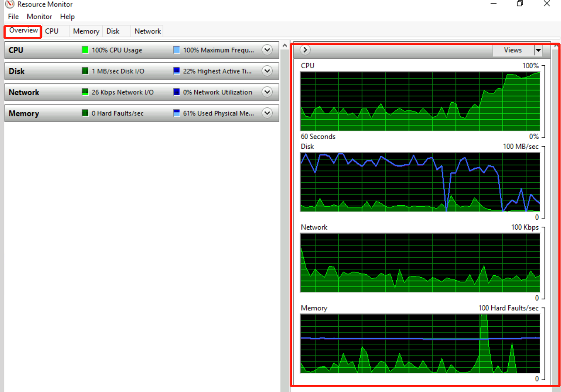Collapse the graphs pane with arrow button
Viewport: 561px width, 392px height.
pos(305,50)
